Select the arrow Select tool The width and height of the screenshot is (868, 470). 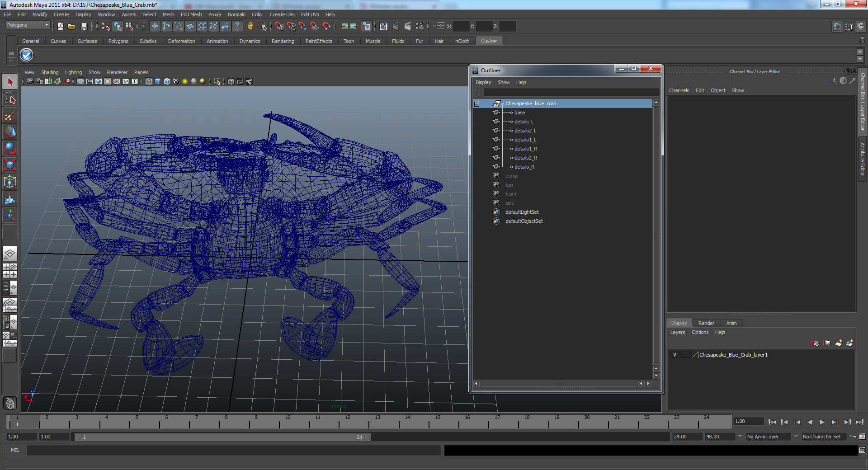(x=10, y=82)
